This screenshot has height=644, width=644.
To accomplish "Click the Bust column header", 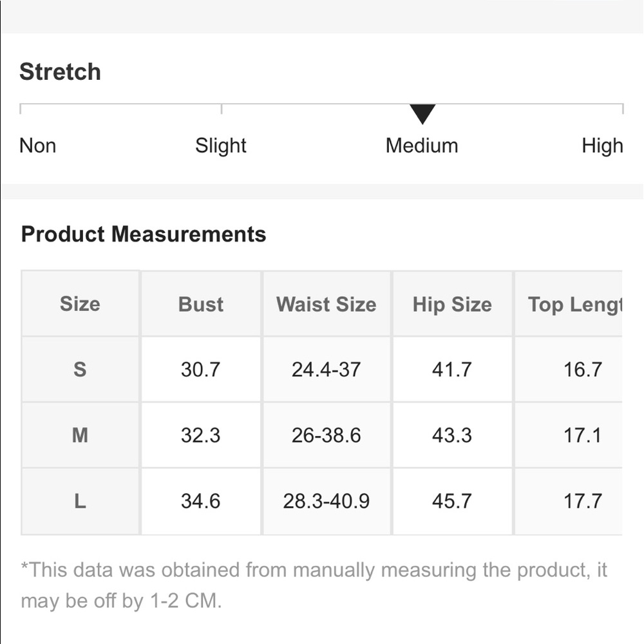I will click(201, 305).
